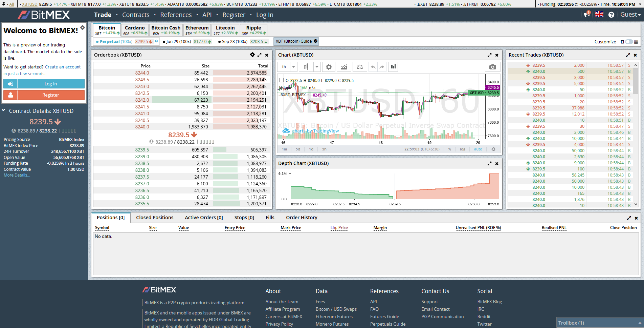Open the help question mark icon
The image size is (644, 328).
point(611,15)
